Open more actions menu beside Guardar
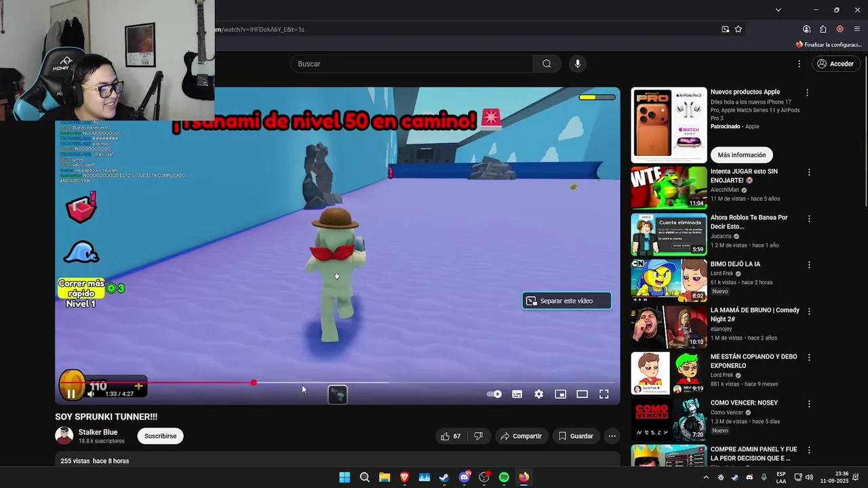Screen dimensions: 868x488 [x=612, y=436]
